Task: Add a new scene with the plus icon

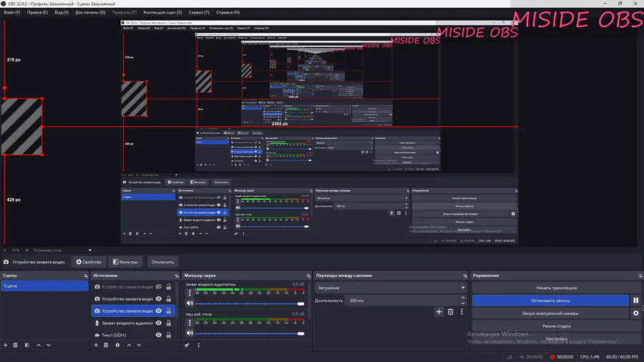Action: pyautogui.click(x=5, y=345)
